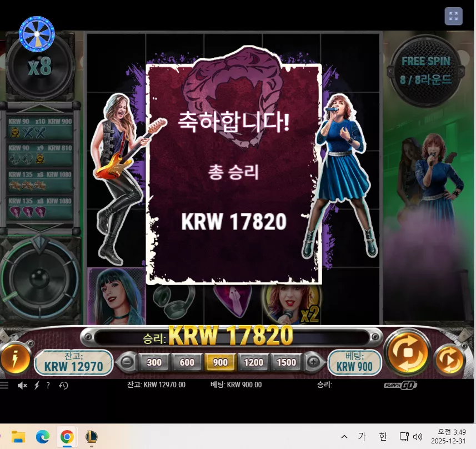Screen dimensions: 476x449
Task: Click the 가 IME indicator in tray
Action: (x=362, y=437)
